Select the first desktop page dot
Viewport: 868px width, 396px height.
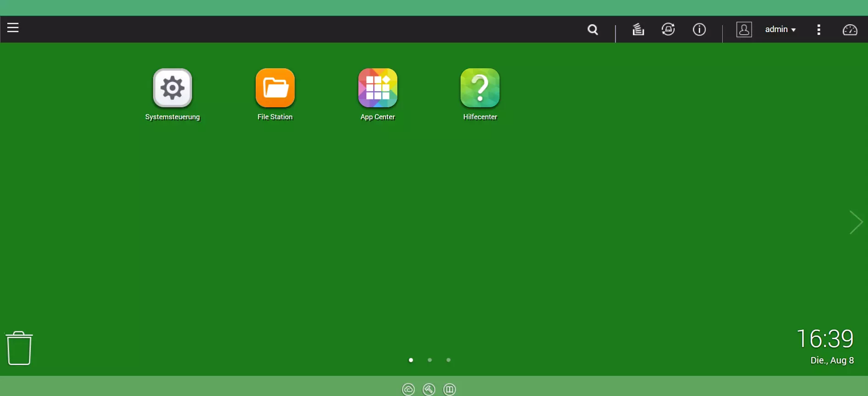click(x=411, y=360)
